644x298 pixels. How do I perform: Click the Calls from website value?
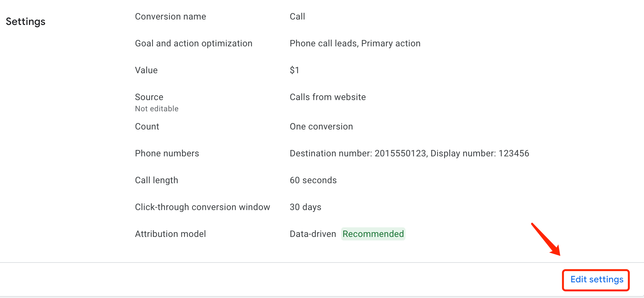[x=327, y=97]
